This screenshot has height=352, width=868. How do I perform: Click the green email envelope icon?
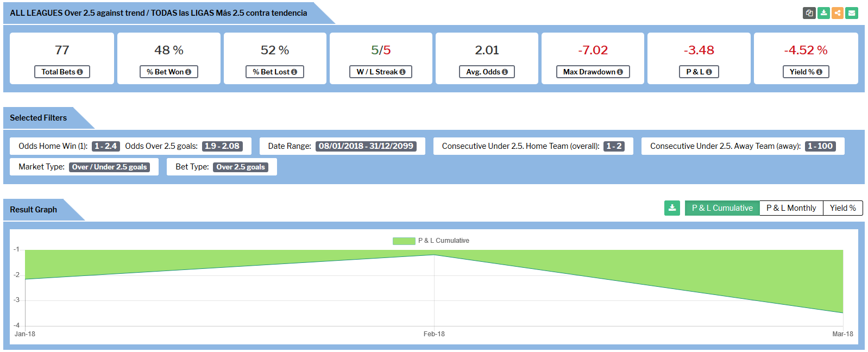click(x=852, y=13)
